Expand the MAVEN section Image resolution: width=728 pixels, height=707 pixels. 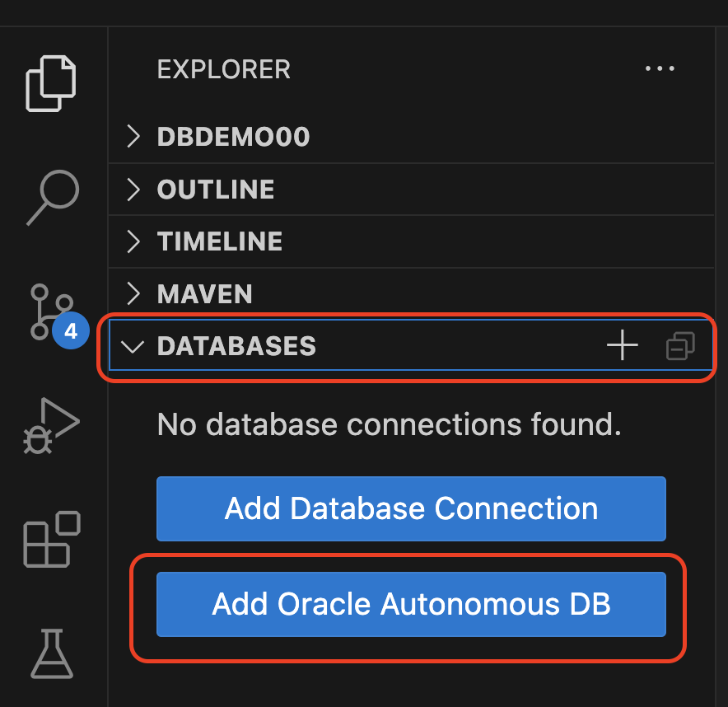tap(133, 293)
